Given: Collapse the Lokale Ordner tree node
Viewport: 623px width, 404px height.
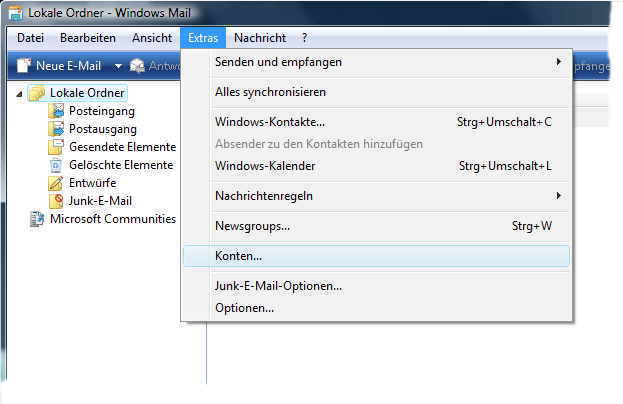Looking at the screenshot, I should [x=19, y=94].
